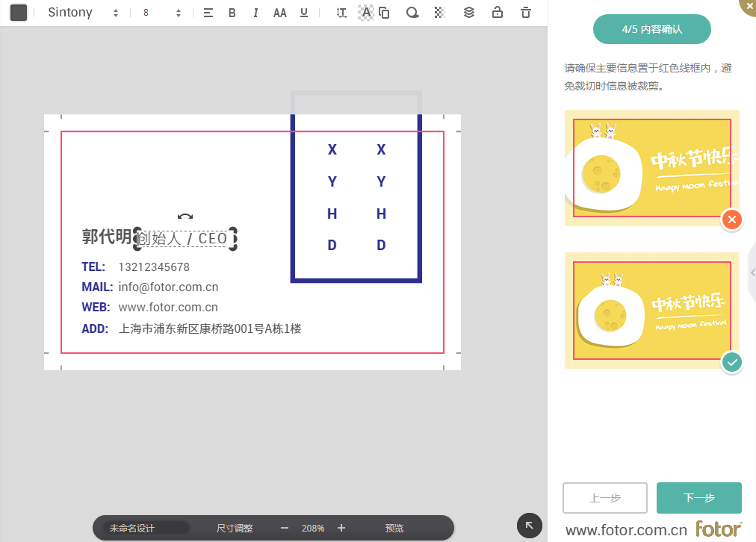Open line spacing settings
The image size is (756, 542).
(x=341, y=13)
